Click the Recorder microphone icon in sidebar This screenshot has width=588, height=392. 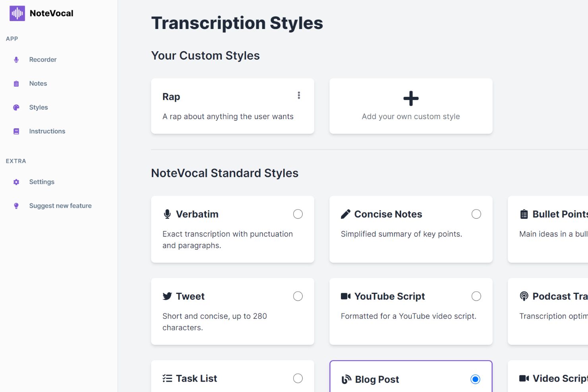[x=16, y=60]
